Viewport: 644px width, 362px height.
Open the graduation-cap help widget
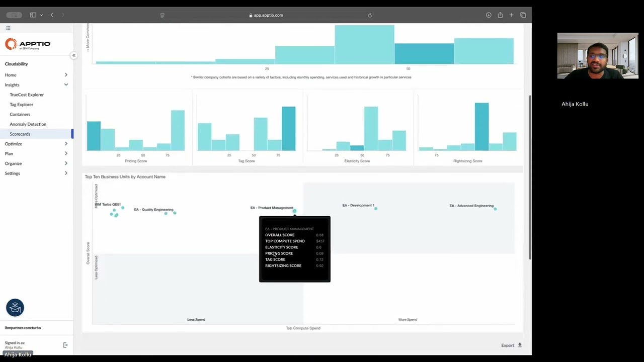pos(15,308)
